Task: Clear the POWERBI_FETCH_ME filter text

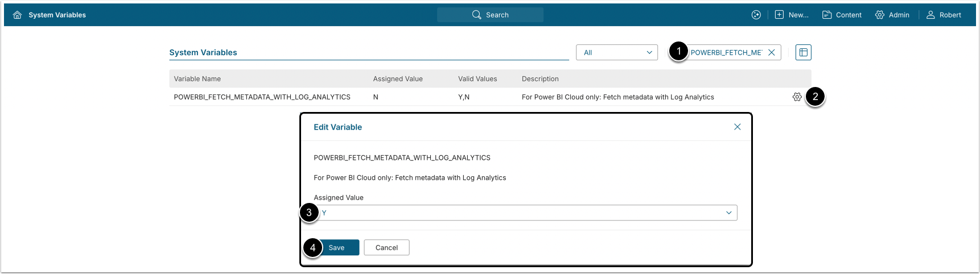Action: pyautogui.click(x=772, y=52)
